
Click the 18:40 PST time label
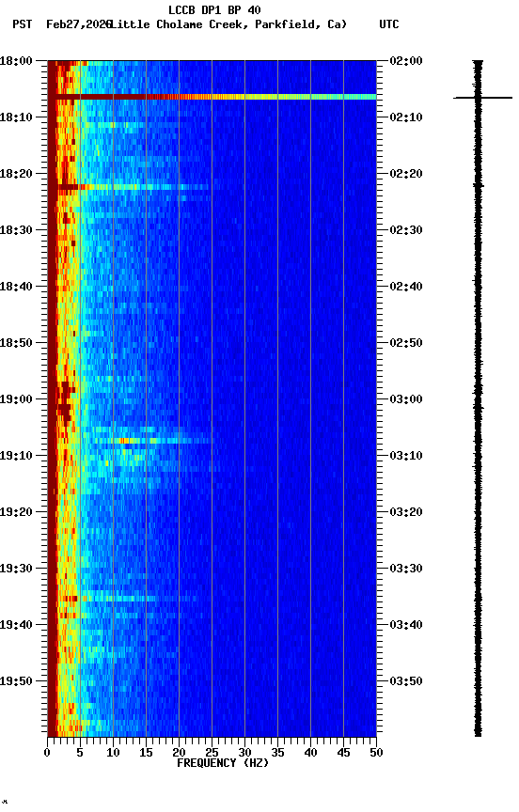pyautogui.click(x=16, y=287)
